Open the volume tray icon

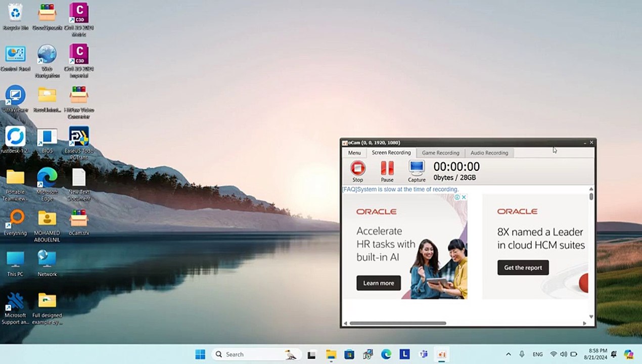pos(564,354)
